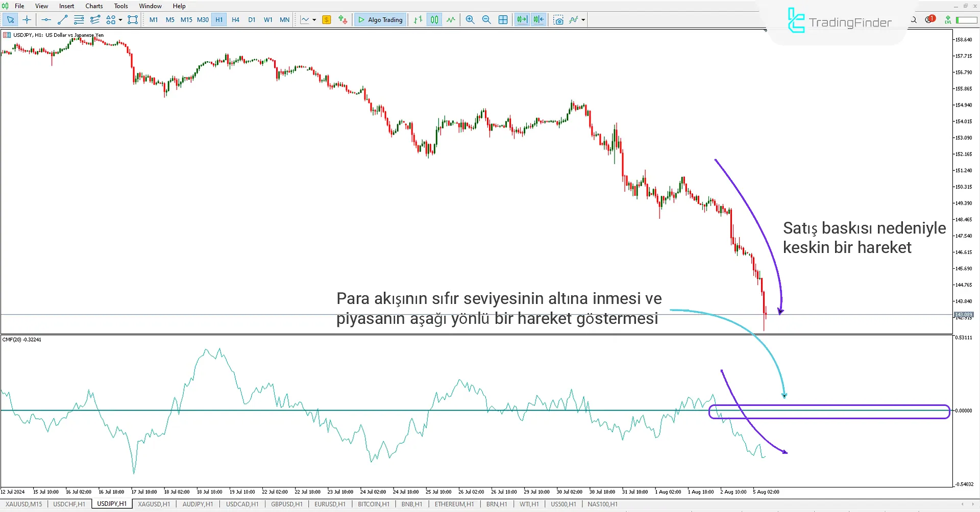This screenshot has height=512, width=980.
Task: Enable Algo Trading
Action: click(380, 20)
